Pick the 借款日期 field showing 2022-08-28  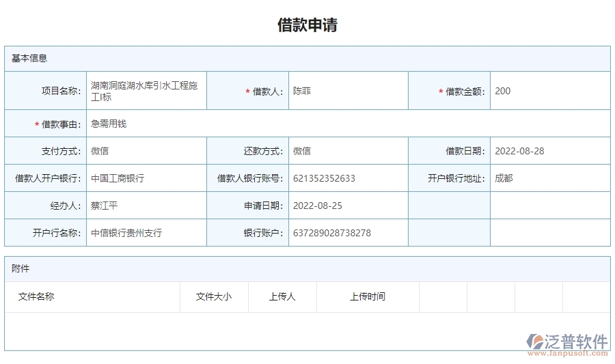[549, 151]
